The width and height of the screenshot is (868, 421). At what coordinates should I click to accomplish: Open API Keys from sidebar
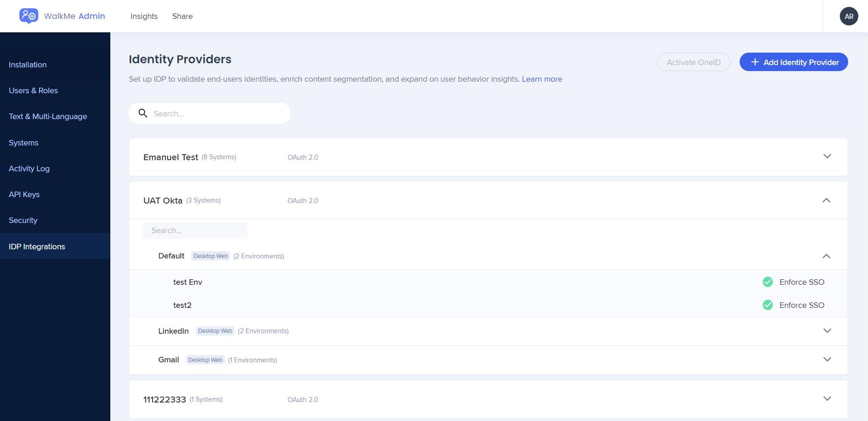pyautogui.click(x=24, y=194)
